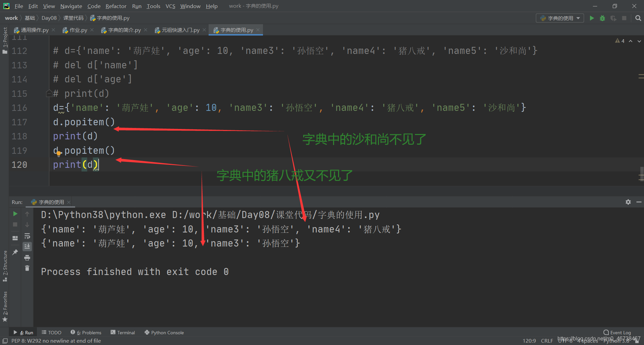Toggle tool window bars corner icon
The width and height of the screenshot is (644, 345).
(x=5, y=341)
